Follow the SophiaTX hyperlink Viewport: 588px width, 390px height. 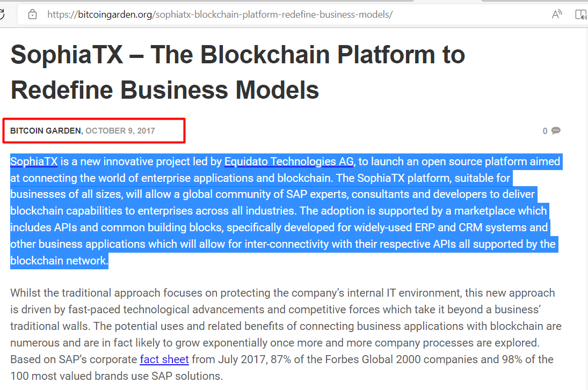34,161
